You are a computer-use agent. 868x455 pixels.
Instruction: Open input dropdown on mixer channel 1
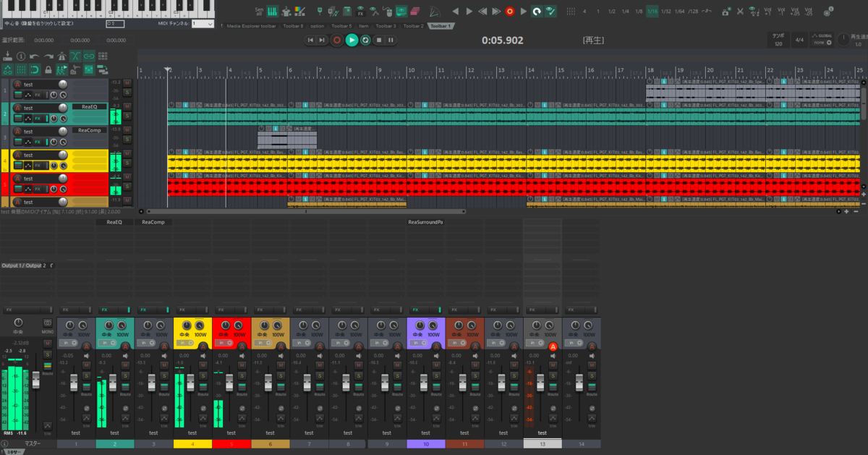click(69, 343)
